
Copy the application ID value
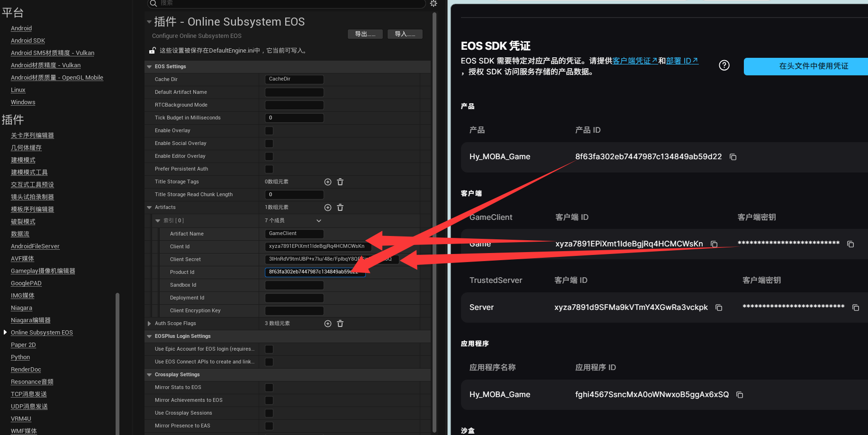point(740,395)
